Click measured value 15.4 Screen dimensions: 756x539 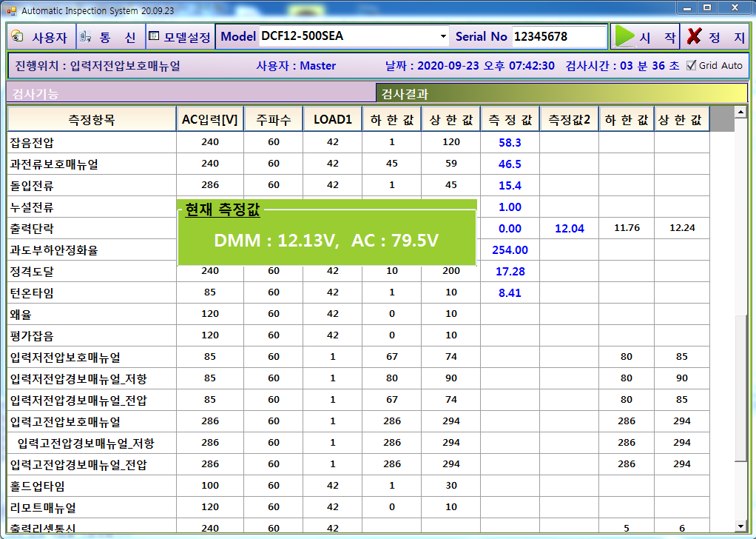[510, 185]
